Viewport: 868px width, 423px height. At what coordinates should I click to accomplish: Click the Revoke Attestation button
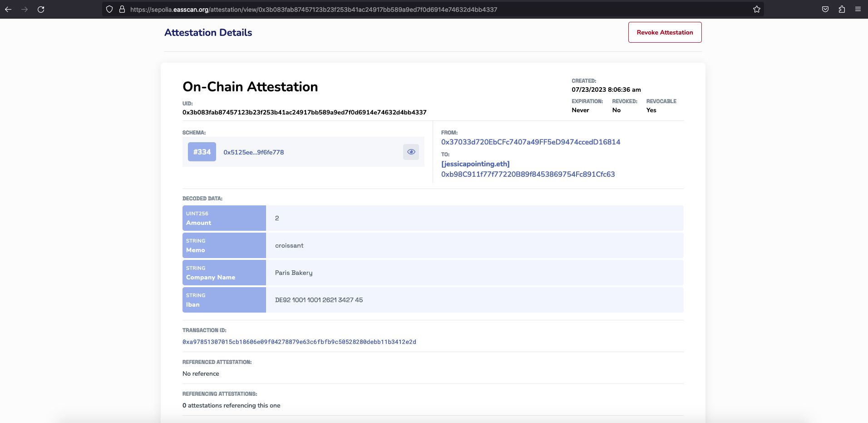[x=665, y=32]
